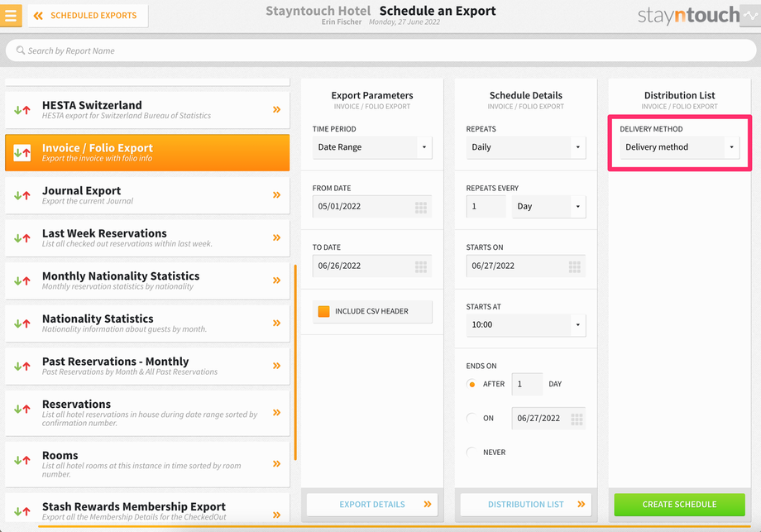Open Nationality Statistics double chevron
This screenshot has width=761, height=532.
point(276,324)
